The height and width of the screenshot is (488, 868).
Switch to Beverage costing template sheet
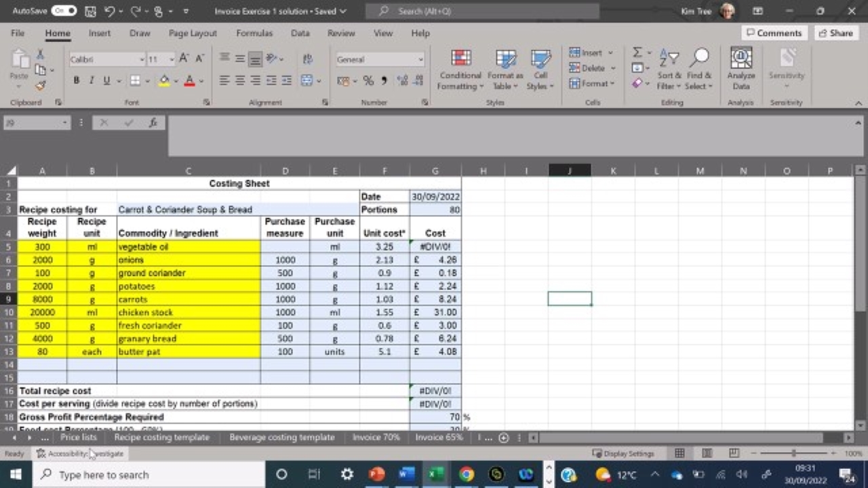coord(282,437)
